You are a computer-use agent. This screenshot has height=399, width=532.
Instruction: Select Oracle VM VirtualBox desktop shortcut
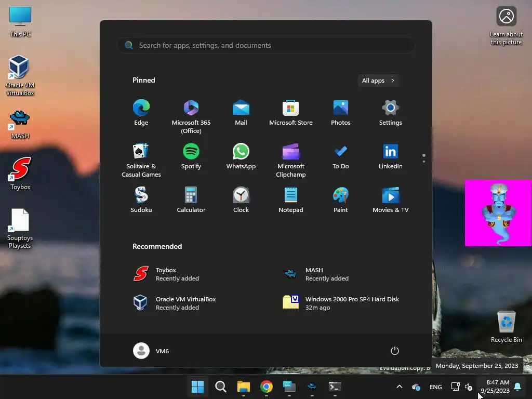[20, 75]
